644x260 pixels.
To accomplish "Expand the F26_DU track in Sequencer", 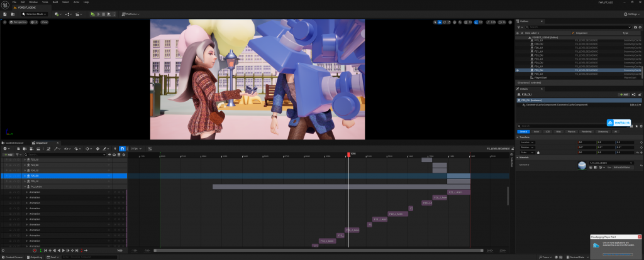I will pyautogui.click(x=26, y=176).
